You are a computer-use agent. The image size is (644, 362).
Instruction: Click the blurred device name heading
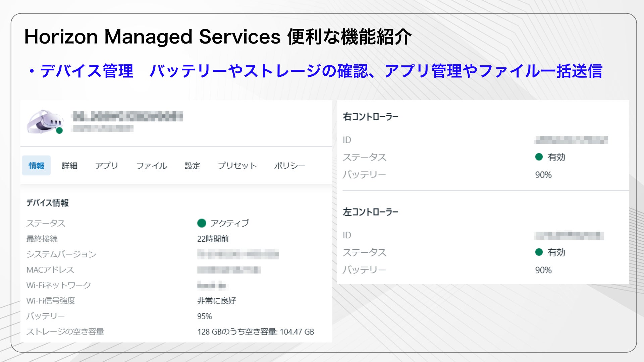pyautogui.click(x=127, y=117)
